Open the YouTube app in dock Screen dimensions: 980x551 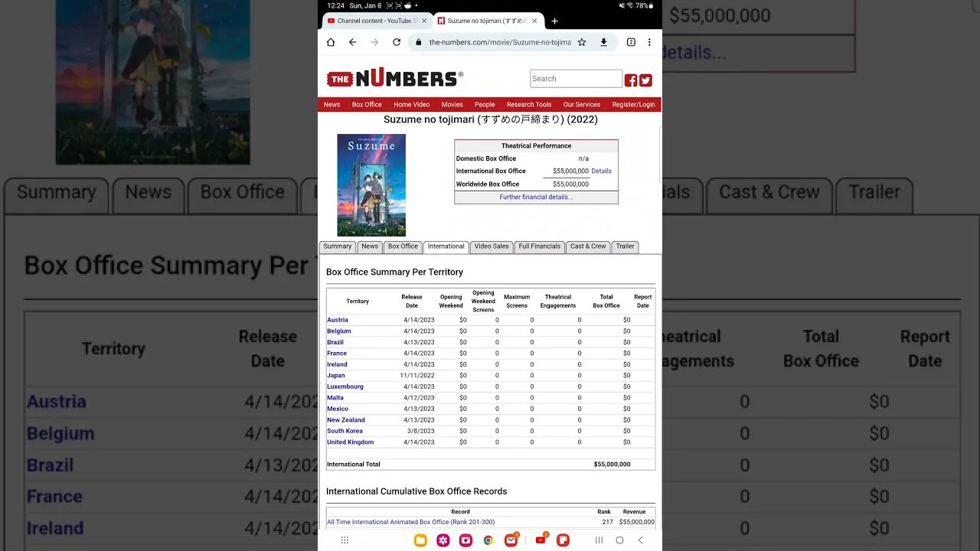tap(541, 540)
